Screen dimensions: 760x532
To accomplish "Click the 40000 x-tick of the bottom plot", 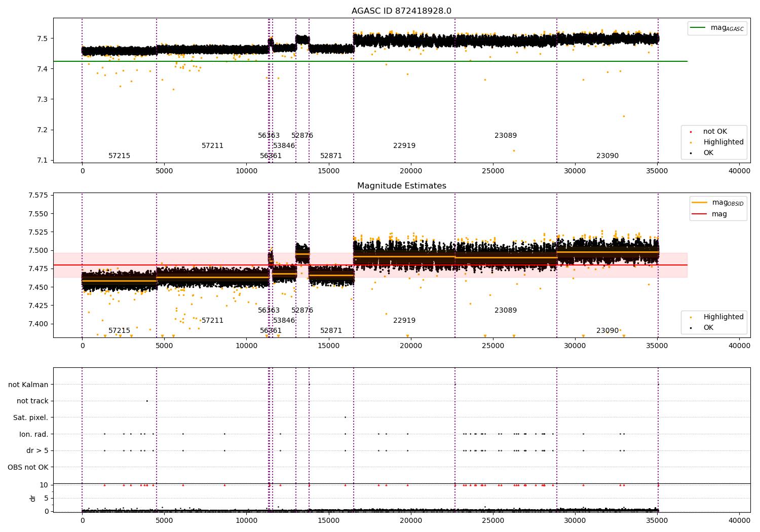I will tap(739, 520).
